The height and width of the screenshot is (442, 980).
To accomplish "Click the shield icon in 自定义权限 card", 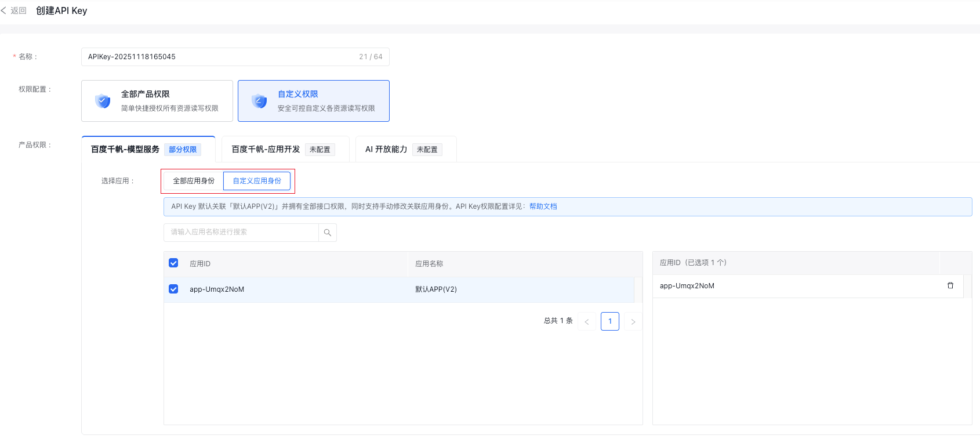I will 259,101.
